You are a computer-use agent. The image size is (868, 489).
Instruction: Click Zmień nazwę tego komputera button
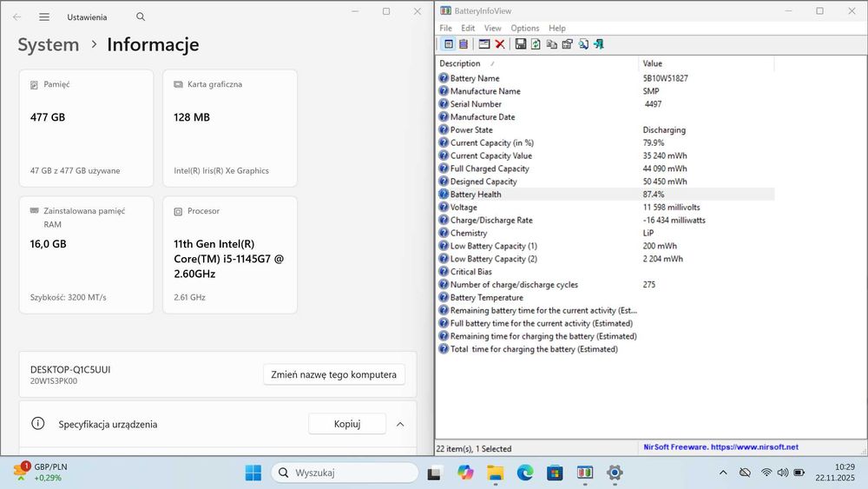[334, 374]
